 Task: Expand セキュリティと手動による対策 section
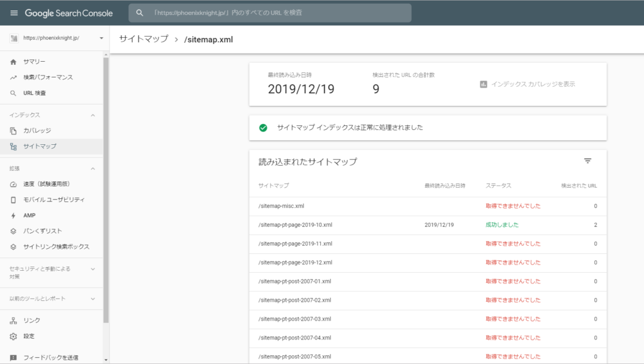pyautogui.click(x=93, y=269)
